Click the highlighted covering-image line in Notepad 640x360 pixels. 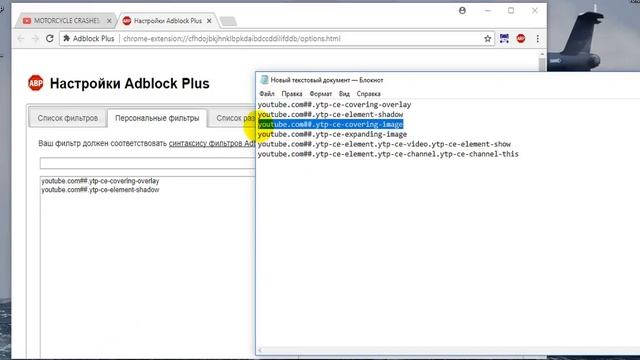pos(330,124)
